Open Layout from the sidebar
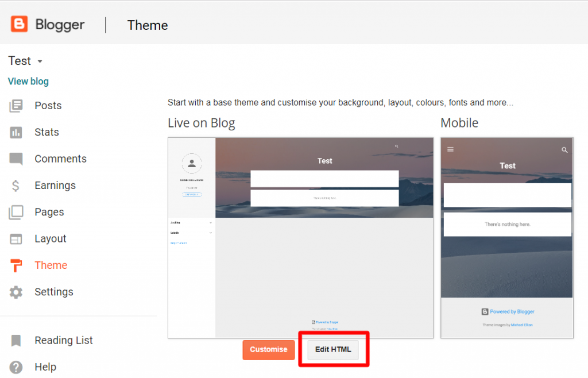588x378 pixels. point(51,239)
